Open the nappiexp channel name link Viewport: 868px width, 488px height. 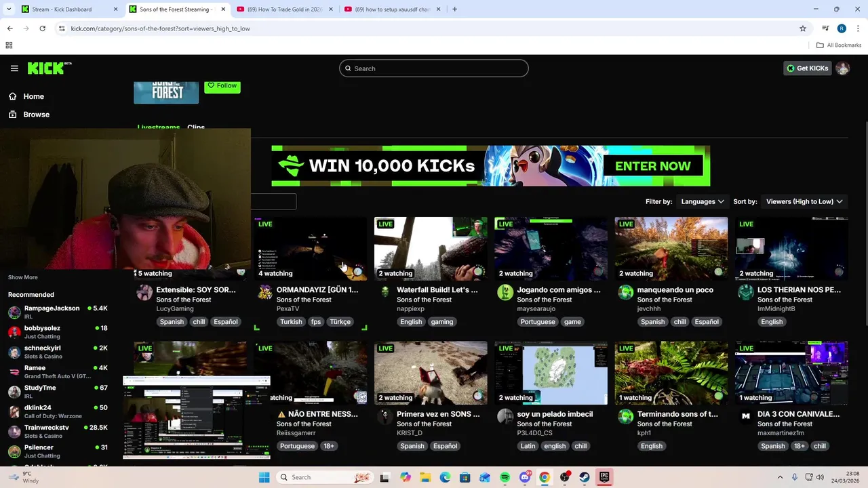coord(410,308)
